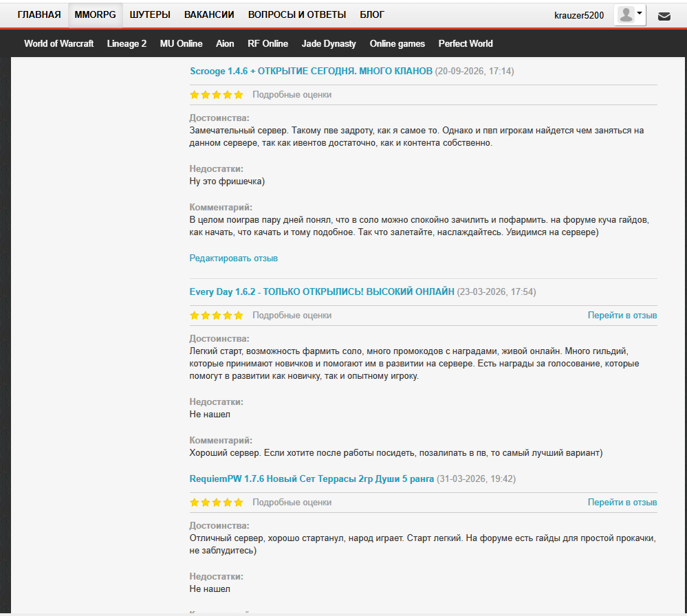687x616 pixels.
Task: Open the Scrooge 1.4.6 server review title
Action: (311, 71)
